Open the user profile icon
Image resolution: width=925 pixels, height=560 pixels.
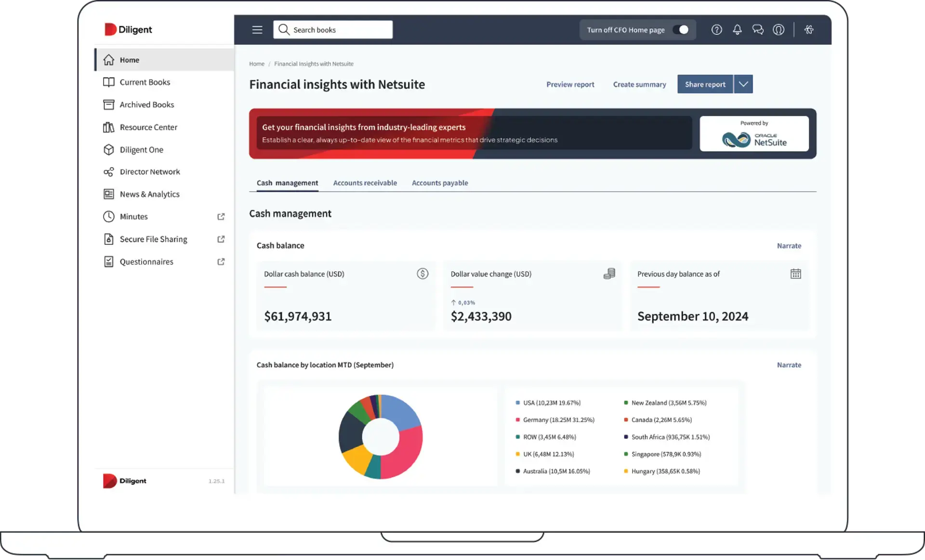[x=779, y=29]
